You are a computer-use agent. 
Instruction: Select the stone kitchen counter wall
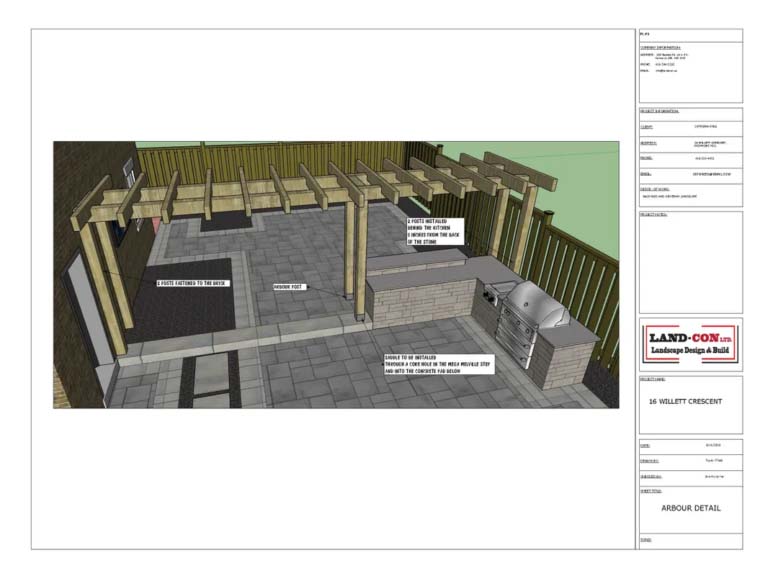pyautogui.click(x=418, y=300)
